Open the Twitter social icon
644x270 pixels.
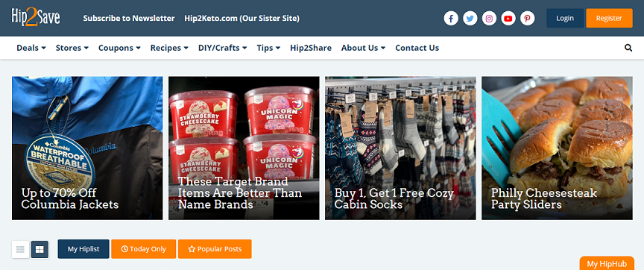coord(470,19)
